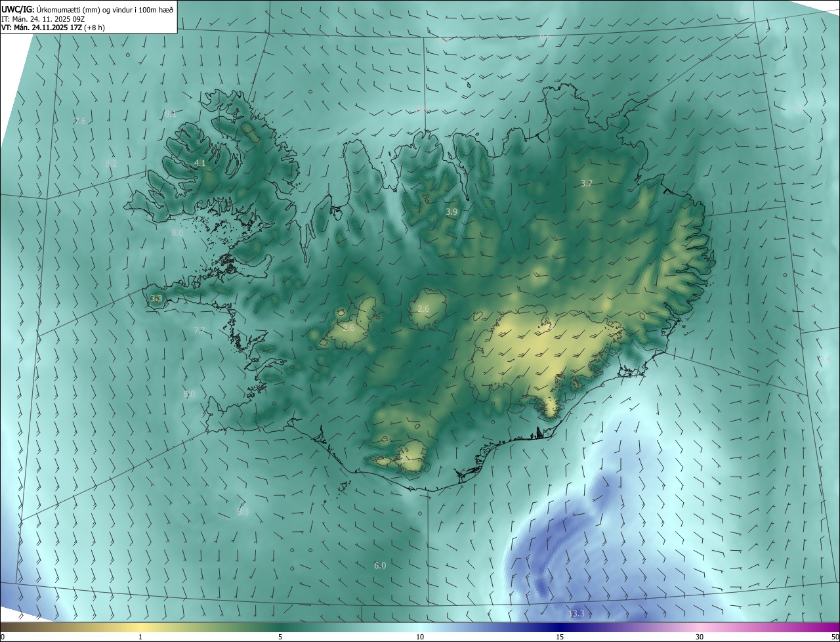Click the colorbar tick label 10
The height and width of the screenshot is (642, 840).
click(420, 637)
